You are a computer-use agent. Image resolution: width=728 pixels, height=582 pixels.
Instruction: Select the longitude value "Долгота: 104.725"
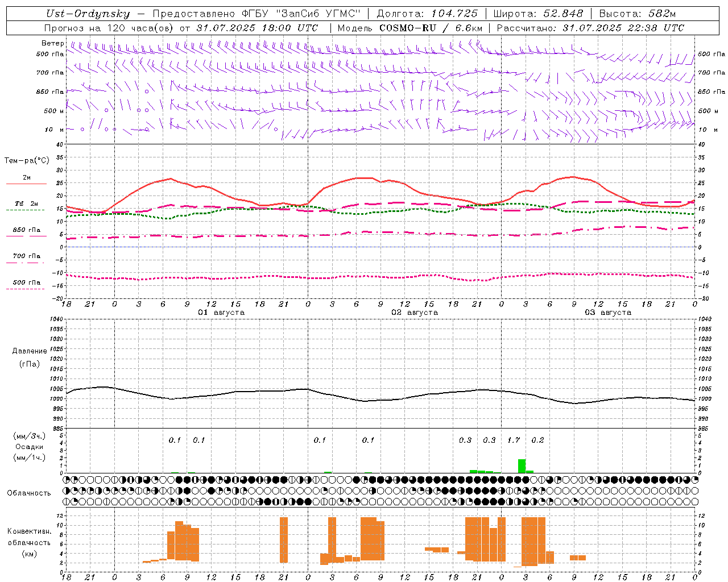pyautogui.click(x=427, y=14)
